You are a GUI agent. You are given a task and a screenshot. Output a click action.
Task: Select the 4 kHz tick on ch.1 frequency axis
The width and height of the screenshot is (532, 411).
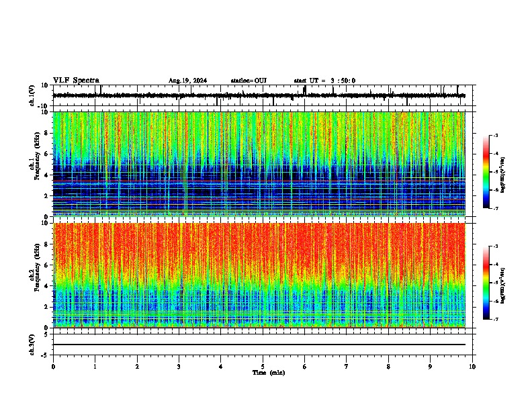(47, 175)
